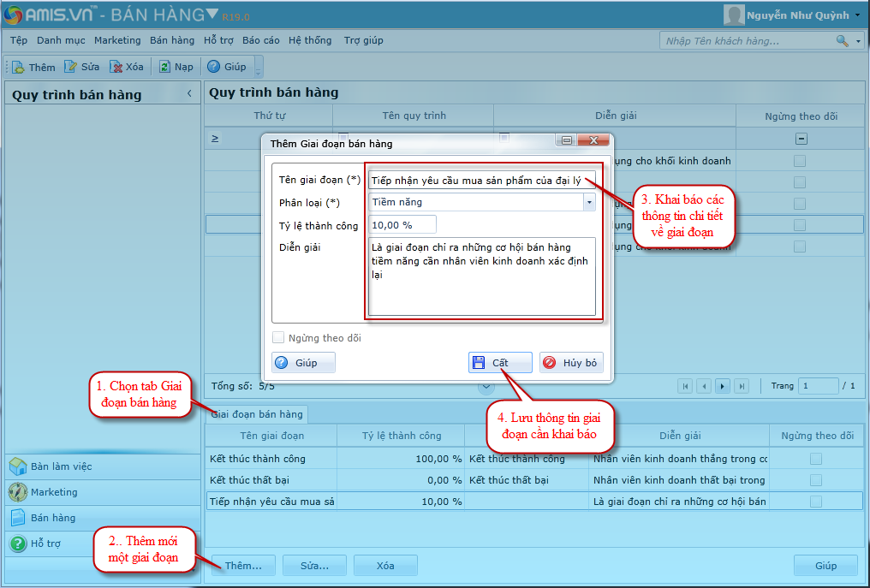Select the Giai đoạn bán hàng tab
870x588 pixels.
click(257, 414)
